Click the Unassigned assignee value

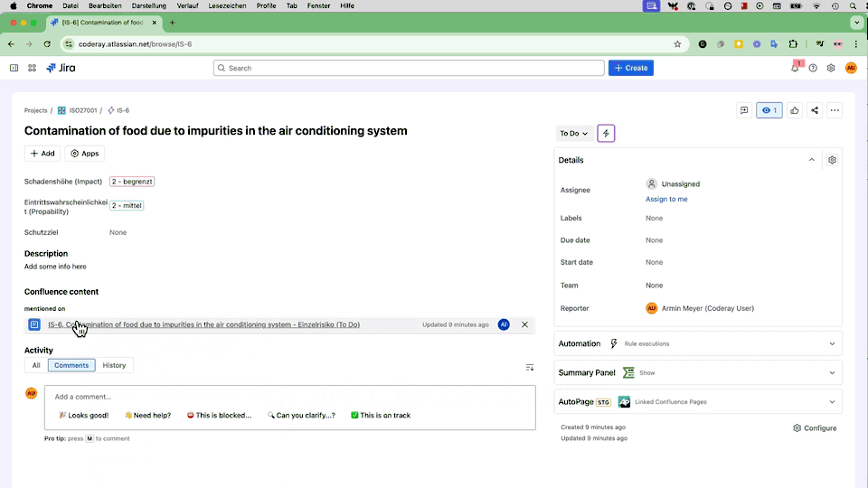pos(673,183)
